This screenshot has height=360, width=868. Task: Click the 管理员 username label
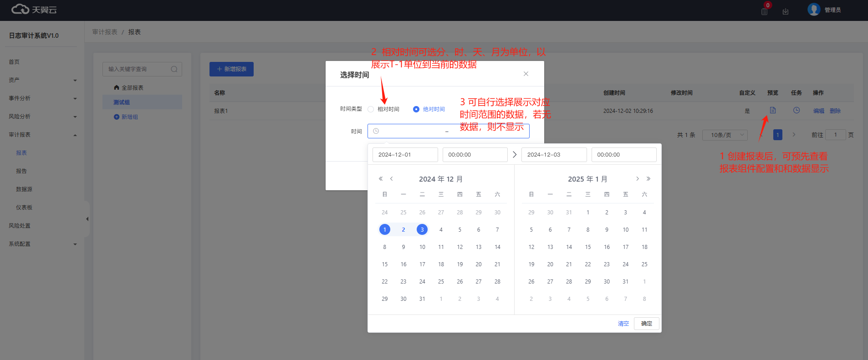[x=833, y=10]
